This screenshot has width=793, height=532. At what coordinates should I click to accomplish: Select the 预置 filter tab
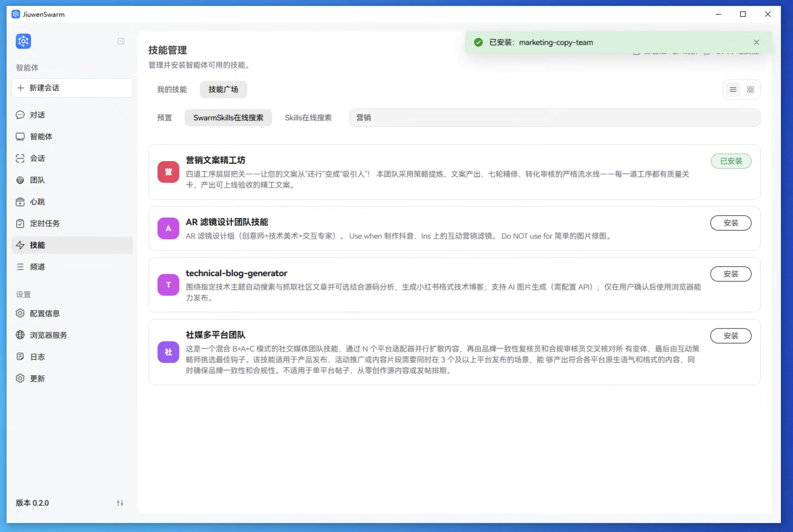pyautogui.click(x=164, y=118)
